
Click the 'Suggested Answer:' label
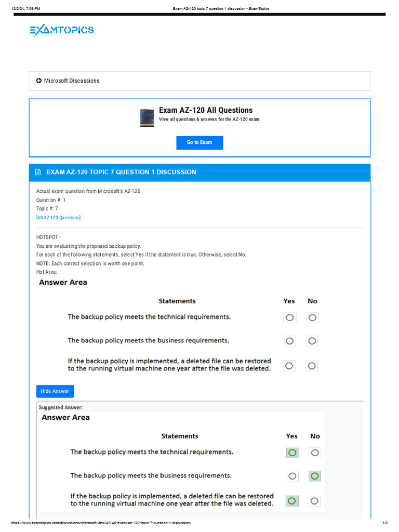61,407
